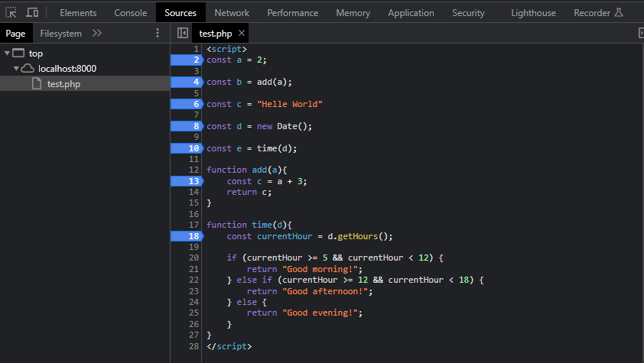Click the test.php file icon in tree
This screenshot has width=644, height=363.
point(37,84)
